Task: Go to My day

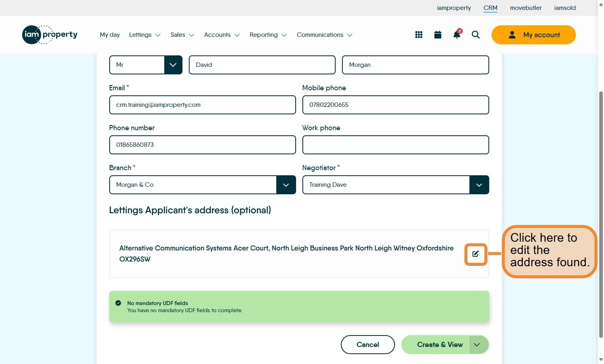Action: tap(110, 35)
